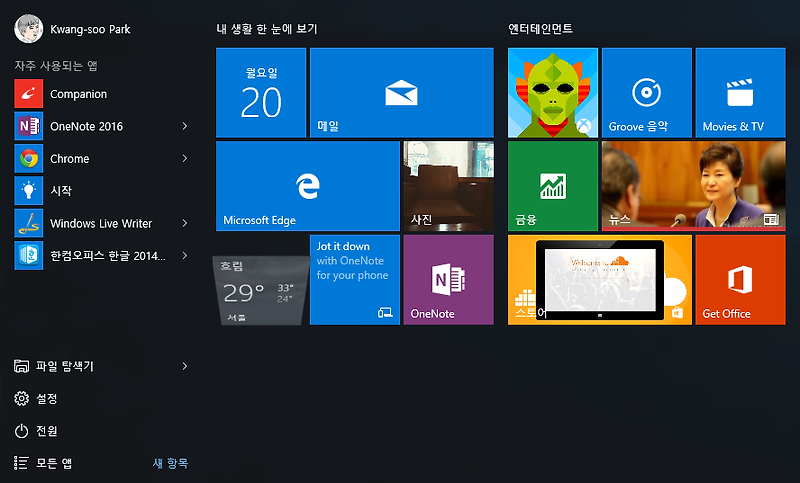Click the Kwang-soo Park account name
The height and width of the screenshot is (483, 800).
coord(90,30)
